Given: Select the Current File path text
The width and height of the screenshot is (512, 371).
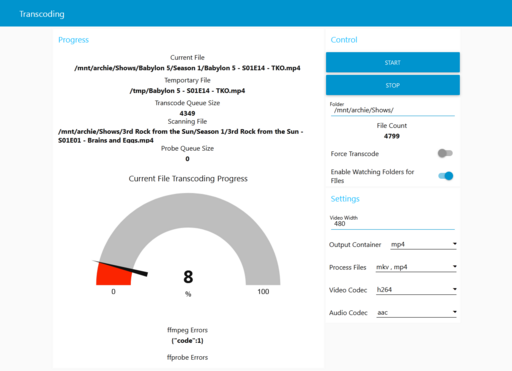Looking at the screenshot, I should click(x=187, y=68).
